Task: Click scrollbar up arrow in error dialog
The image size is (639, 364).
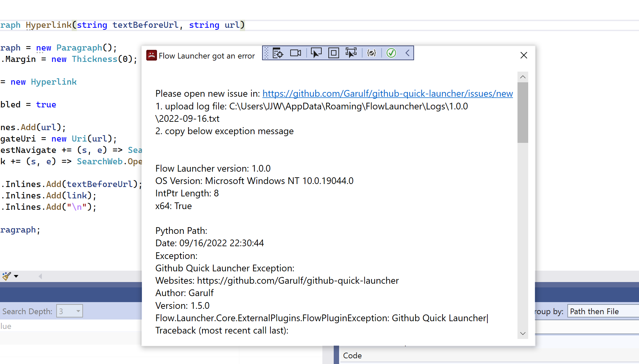Action: (x=523, y=77)
